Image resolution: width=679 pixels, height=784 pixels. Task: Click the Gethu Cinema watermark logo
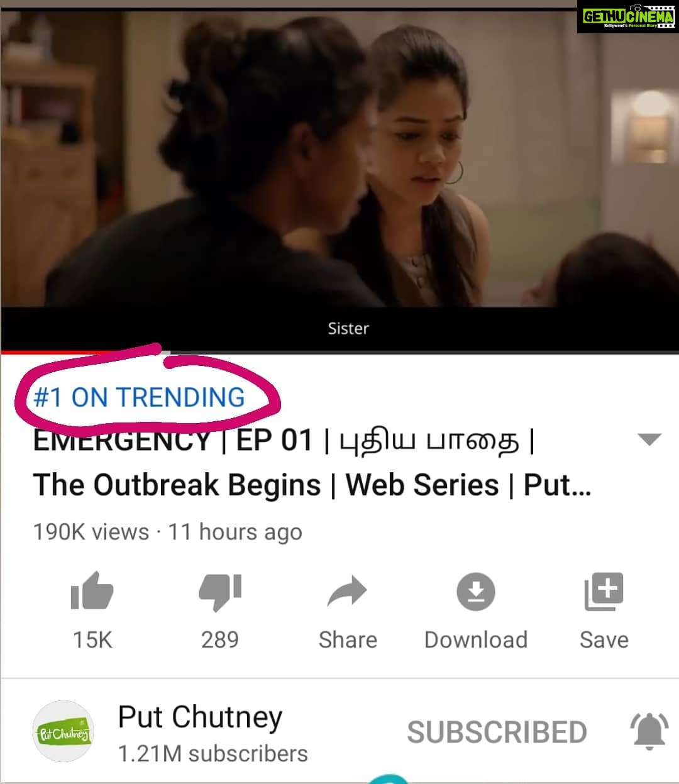click(x=627, y=16)
